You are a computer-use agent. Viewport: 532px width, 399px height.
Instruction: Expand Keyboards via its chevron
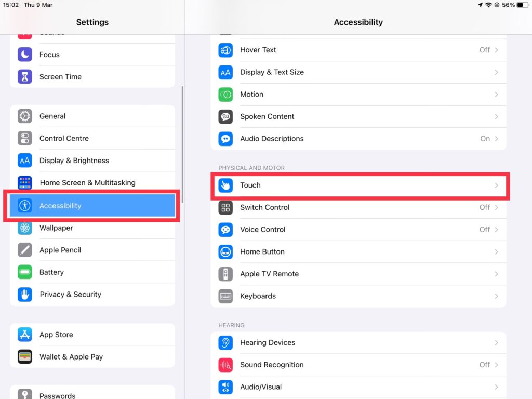point(496,296)
